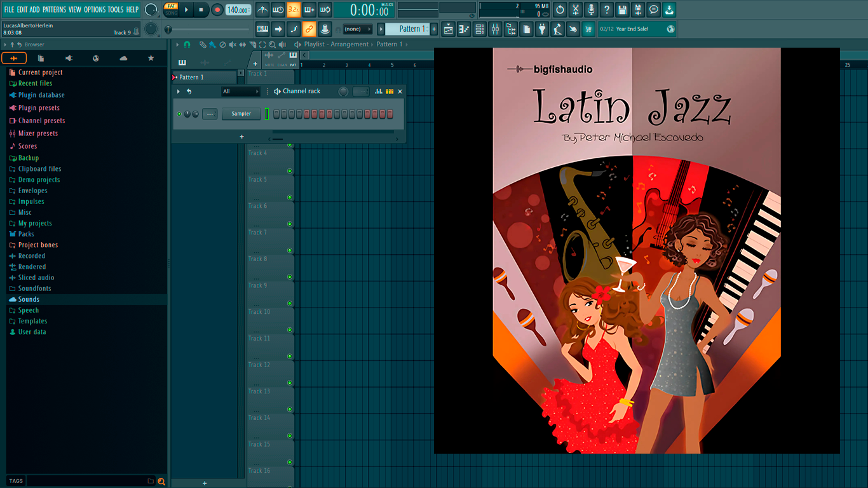868x488 pixels.
Task: Expand the Packs folder in browser
Action: coord(26,234)
